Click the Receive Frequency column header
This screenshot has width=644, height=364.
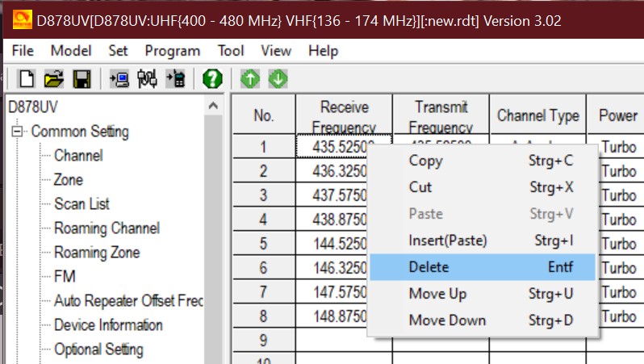344,115
